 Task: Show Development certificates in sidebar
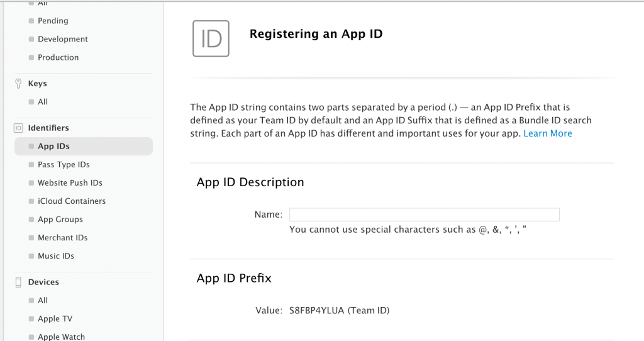click(62, 39)
